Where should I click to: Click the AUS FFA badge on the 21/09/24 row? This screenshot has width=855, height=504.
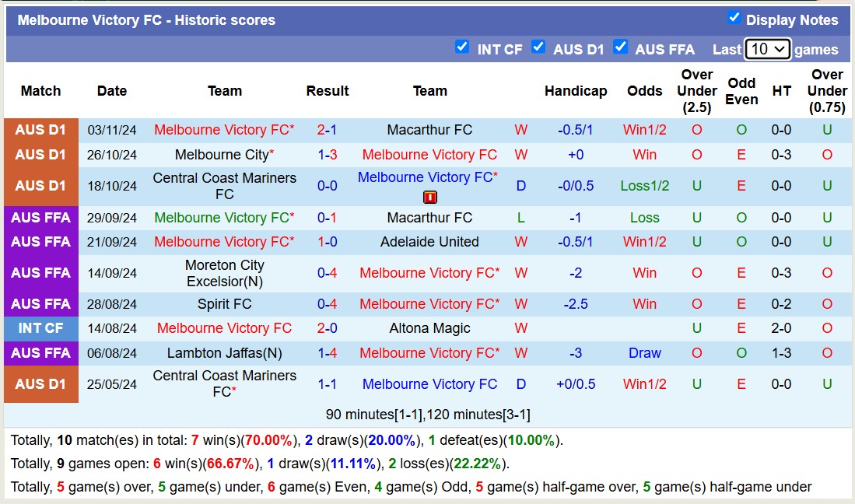click(40, 242)
